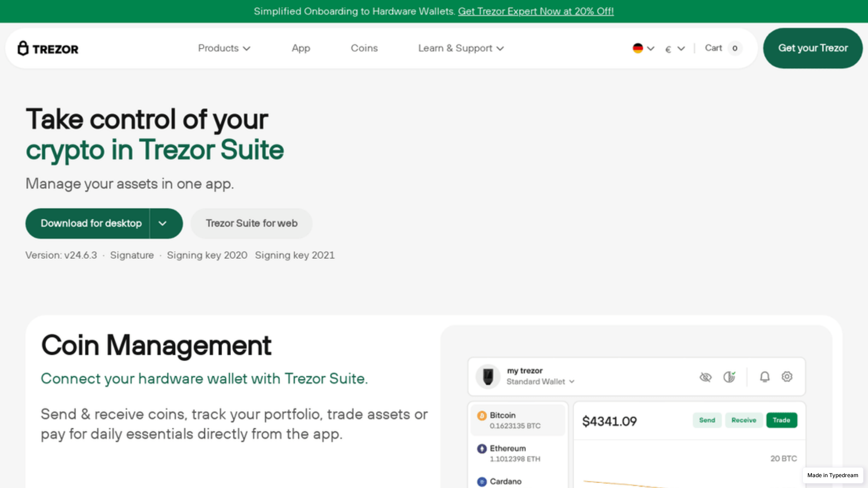Go to the Coins page
Screen dimensions: 868x488
(364, 48)
